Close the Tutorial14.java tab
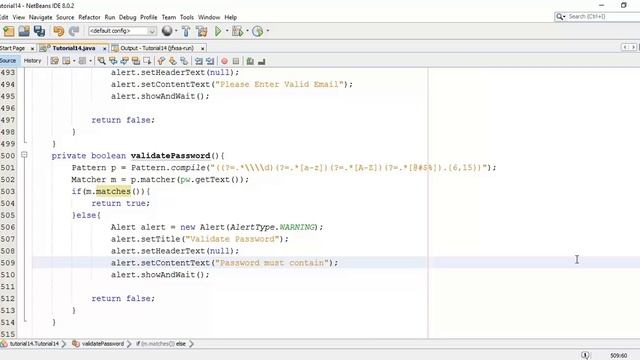Image resolution: width=640 pixels, height=360 pixels. tap(104, 49)
